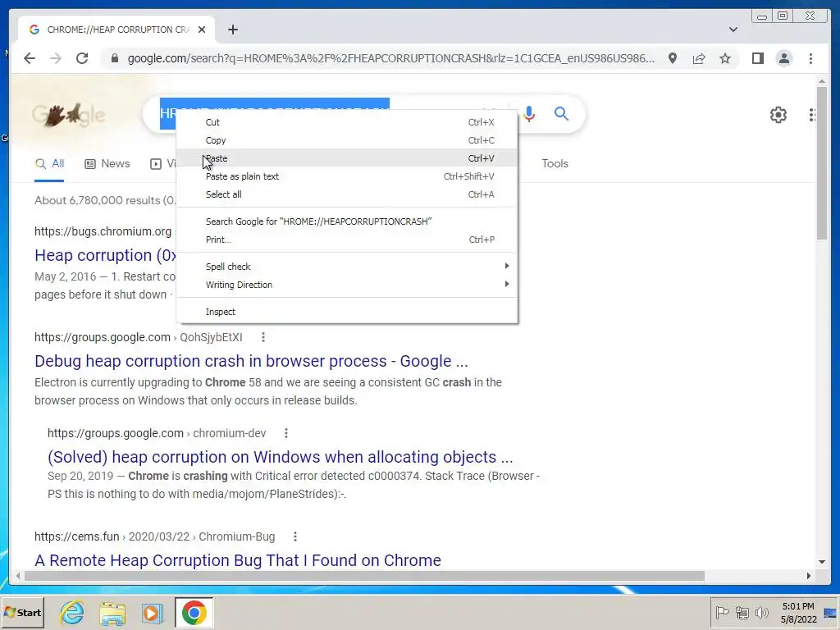Click the Chrome taskbar icon
This screenshot has width=840, height=630.
(x=194, y=612)
